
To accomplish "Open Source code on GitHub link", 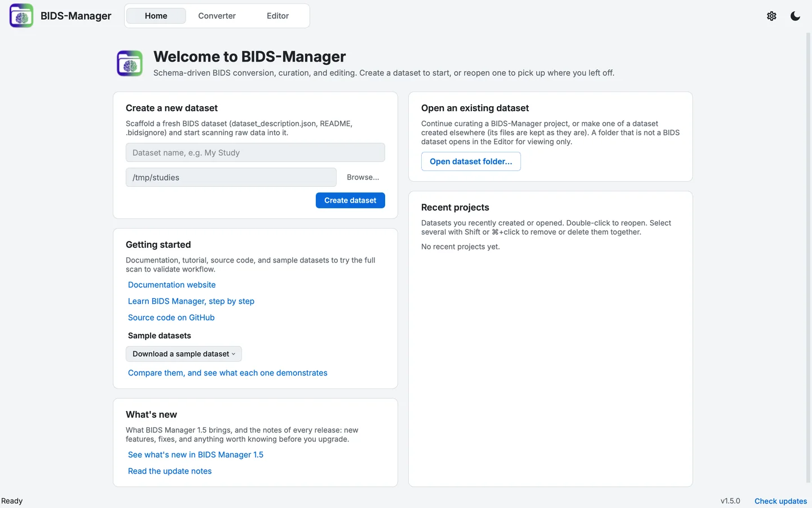I will 171,318.
